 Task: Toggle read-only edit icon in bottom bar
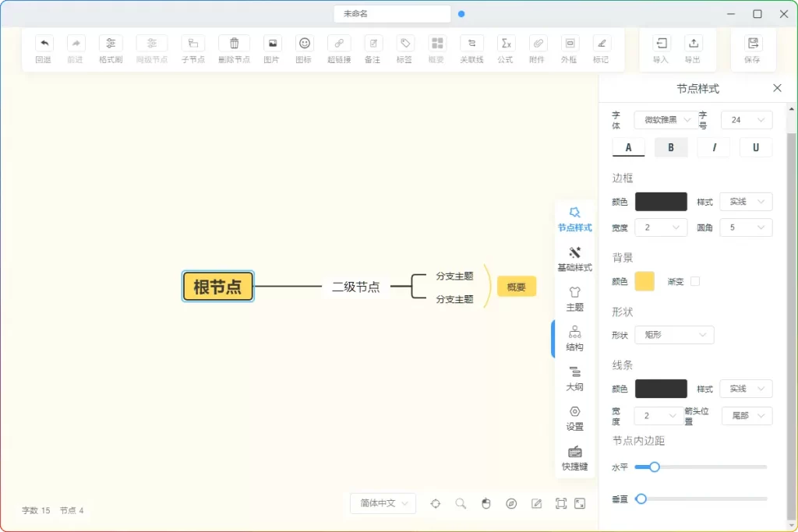[x=536, y=503]
